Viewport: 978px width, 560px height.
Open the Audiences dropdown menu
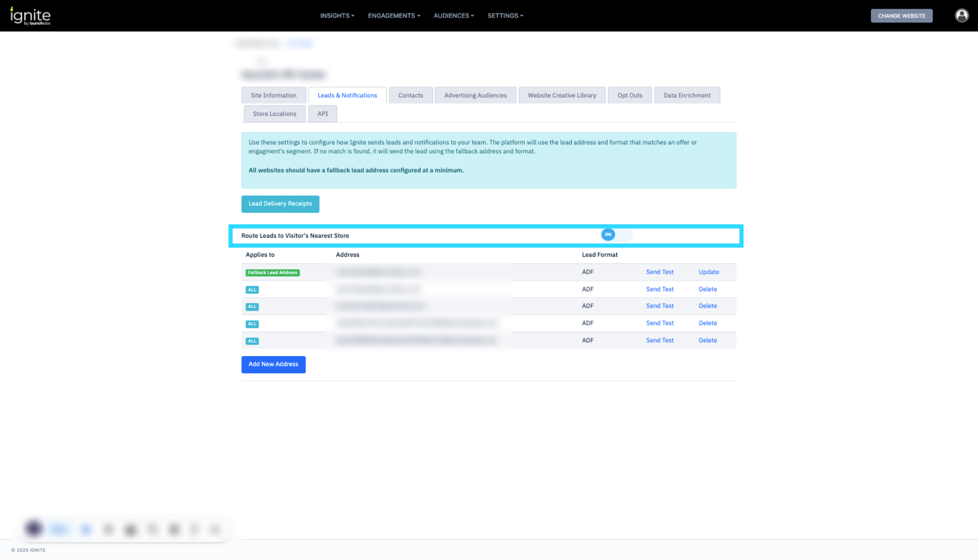[453, 16]
